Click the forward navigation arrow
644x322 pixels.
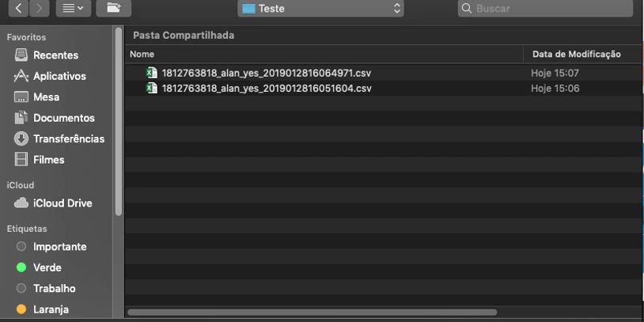39,9
